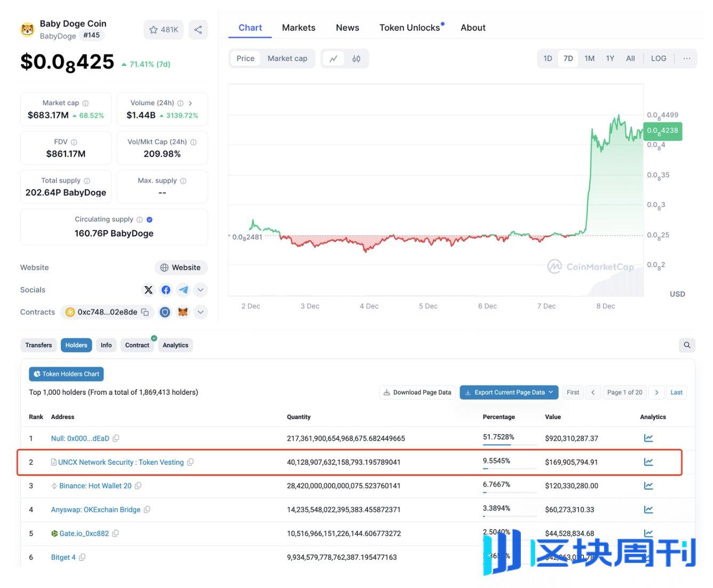Viewport: 713px width, 588px height.
Task: Select the Market cap chart toggle
Action: (287, 59)
